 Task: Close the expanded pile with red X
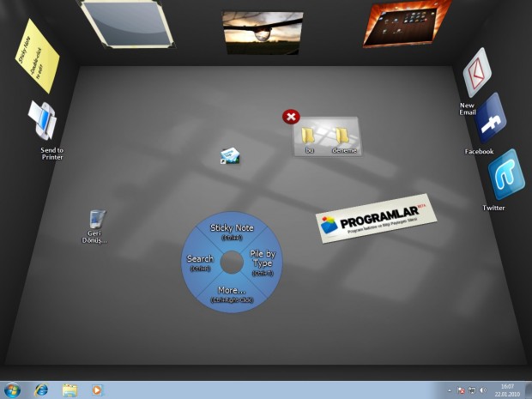tap(291, 117)
